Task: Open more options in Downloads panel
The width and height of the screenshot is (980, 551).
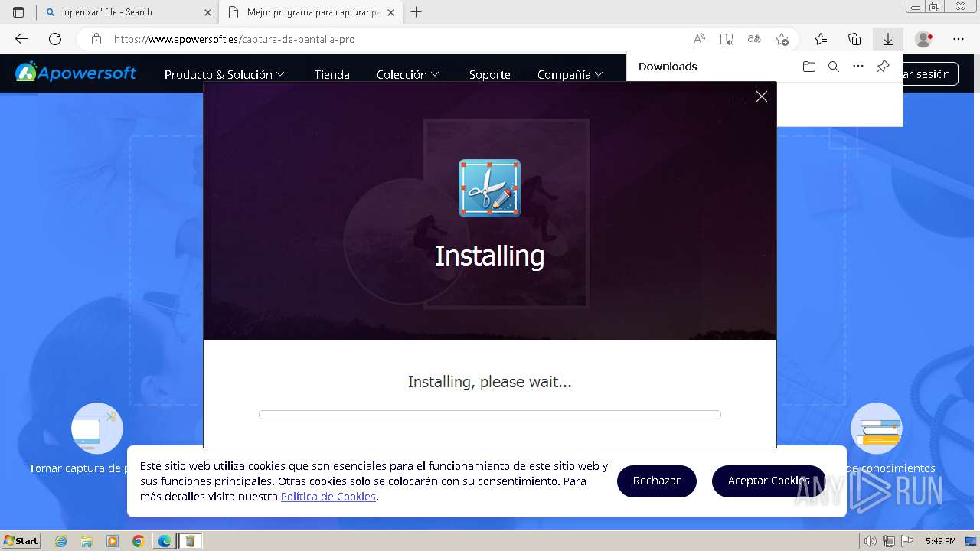Action: pyautogui.click(x=858, y=67)
